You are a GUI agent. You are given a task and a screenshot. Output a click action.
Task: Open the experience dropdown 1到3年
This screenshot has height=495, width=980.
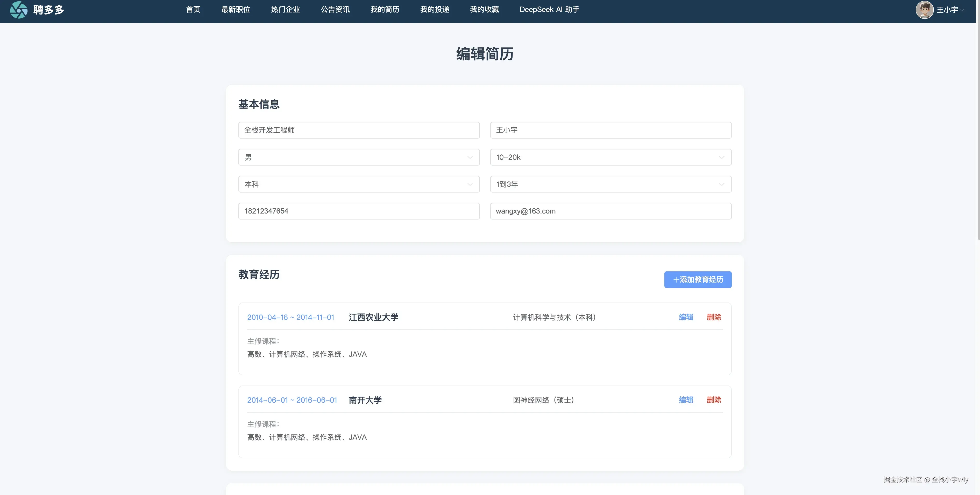pos(610,184)
